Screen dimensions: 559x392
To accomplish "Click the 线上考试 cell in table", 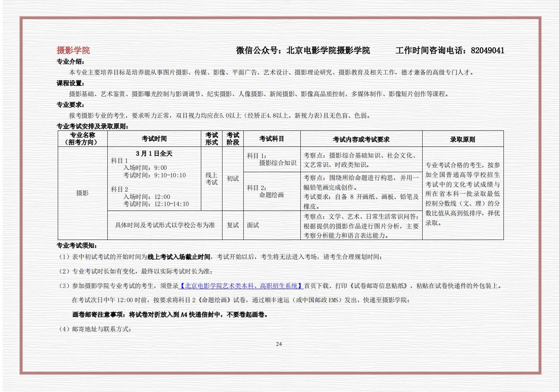I will 211,178.
